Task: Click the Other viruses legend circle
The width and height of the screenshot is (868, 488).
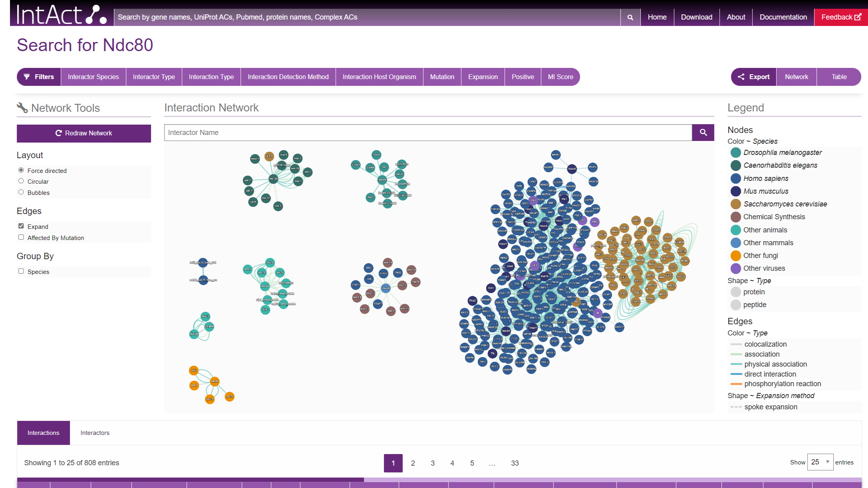Action: [x=735, y=268]
